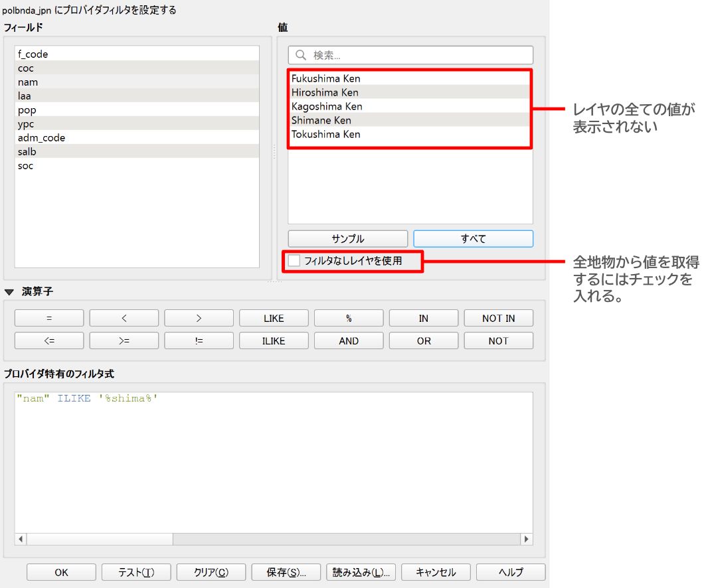
Task: Insert the <= operator
Action: [49, 340]
